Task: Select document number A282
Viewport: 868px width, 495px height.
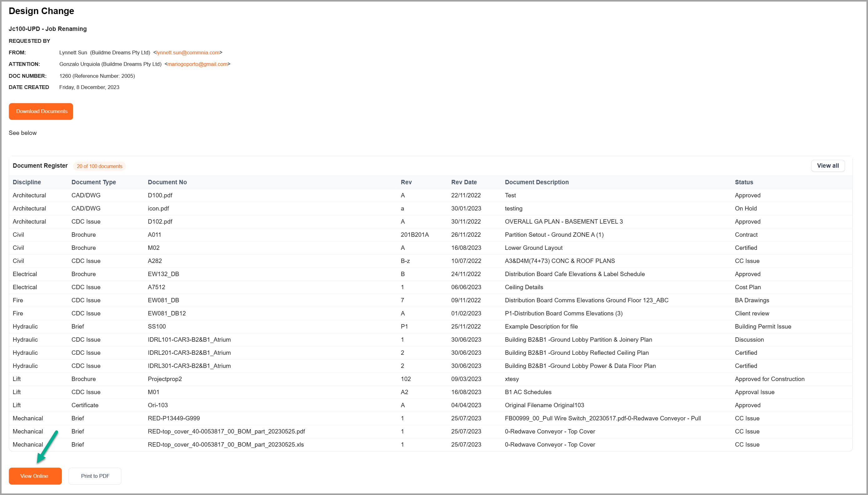Action: coord(155,261)
